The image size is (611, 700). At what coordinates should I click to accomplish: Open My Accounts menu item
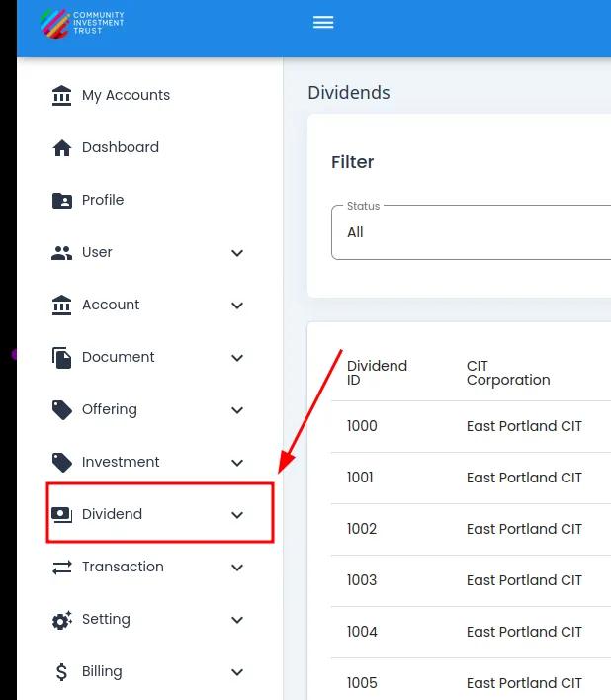coord(126,95)
